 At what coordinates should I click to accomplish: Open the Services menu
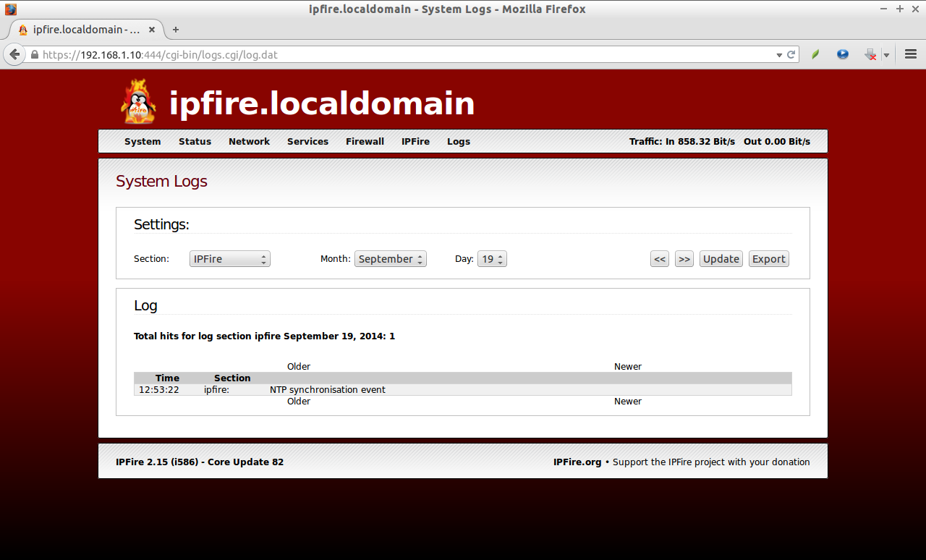click(x=307, y=142)
